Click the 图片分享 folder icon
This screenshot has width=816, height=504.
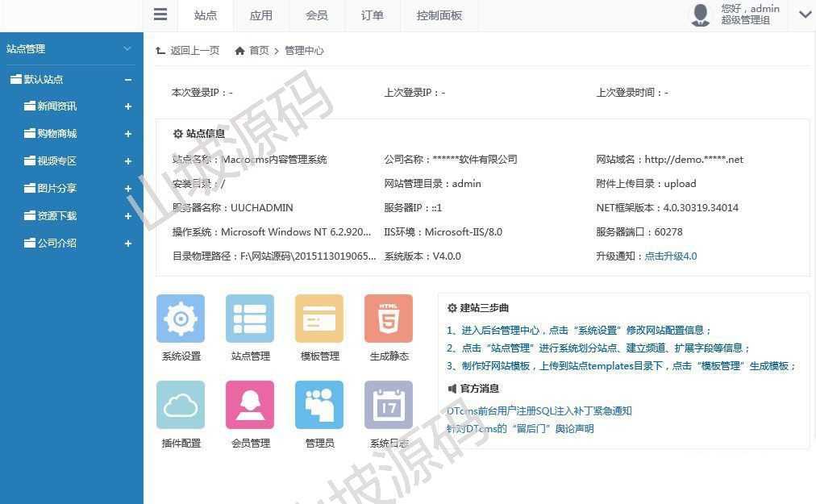30,188
